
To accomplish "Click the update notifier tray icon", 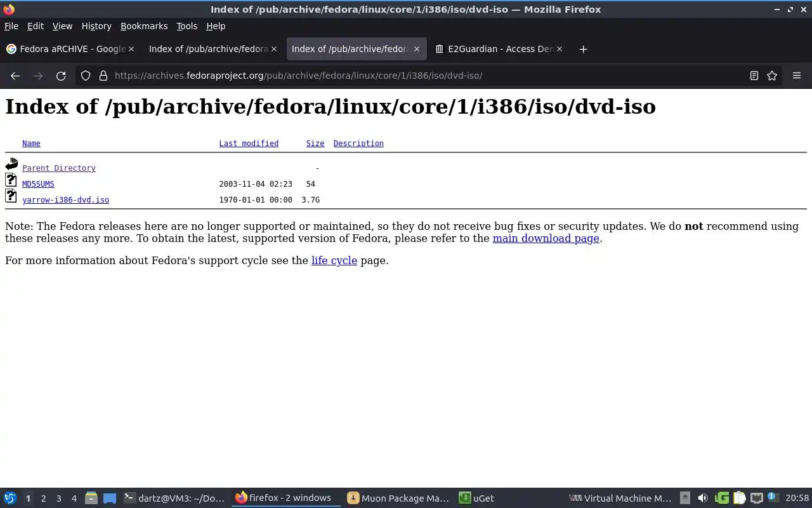I will coord(772,497).
